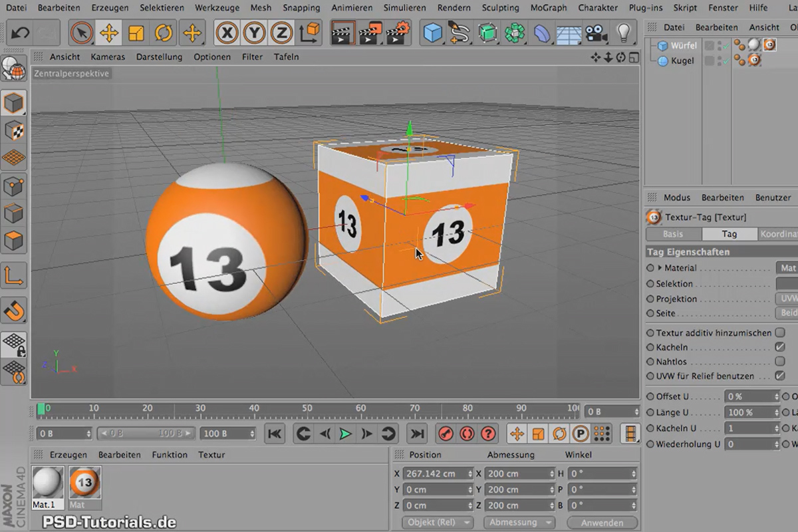Select the Scale tool

pyautogui.click(x=136, y=33)
